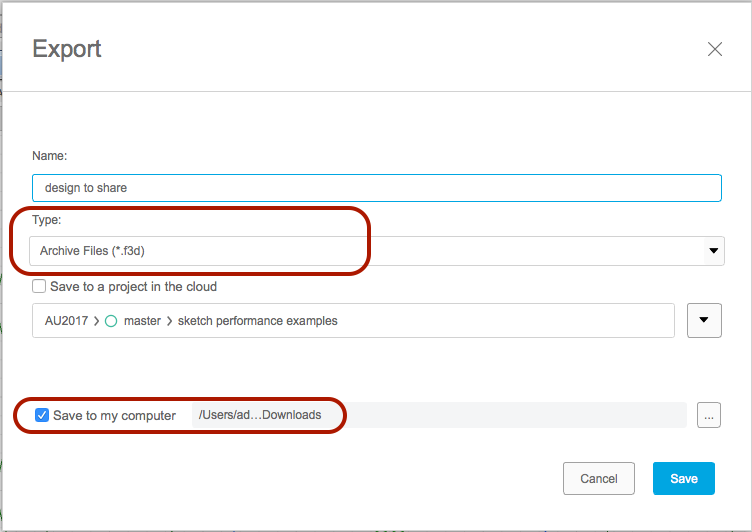Enable 'Save to a project in the cloud'
Viewport: 752px width, 532px height.
click(x=39, y=286)
